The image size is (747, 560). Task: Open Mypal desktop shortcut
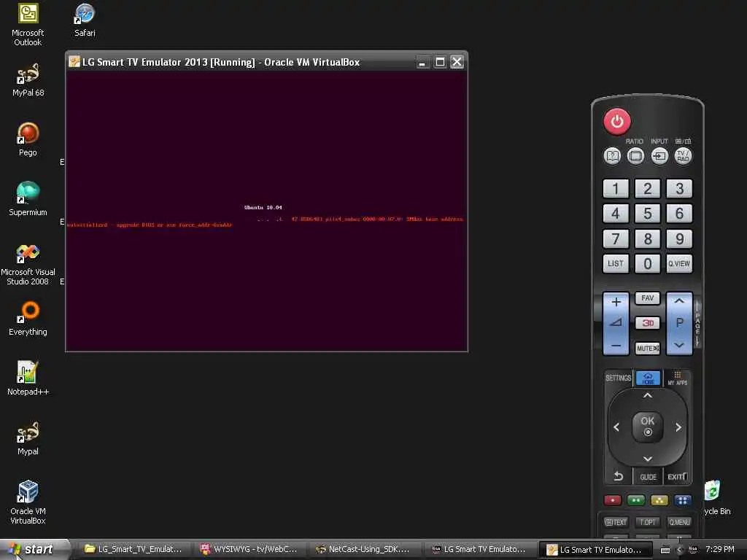pyautogui.click(x=28, y=438)
